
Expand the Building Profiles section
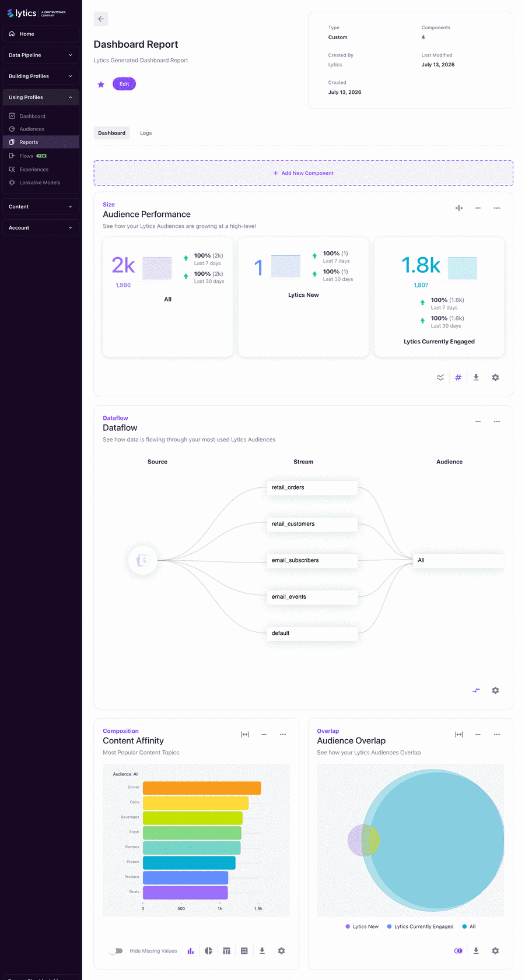pos(41,76)
